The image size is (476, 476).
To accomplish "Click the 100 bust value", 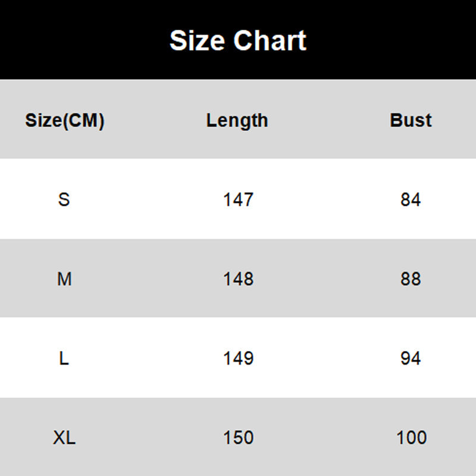I will pos(411,438).
